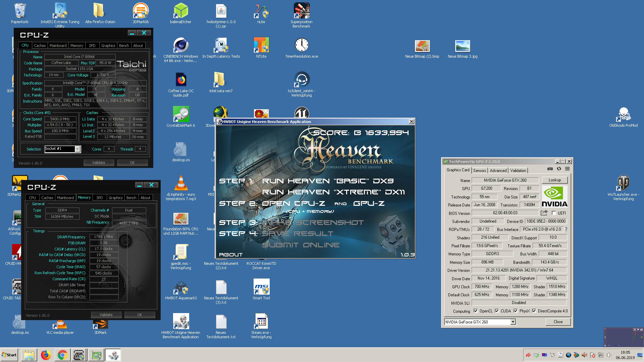This screenshot has width=644, height=362.
Task: Click the Bus Interface question mark icon
Action: [566, 229]
